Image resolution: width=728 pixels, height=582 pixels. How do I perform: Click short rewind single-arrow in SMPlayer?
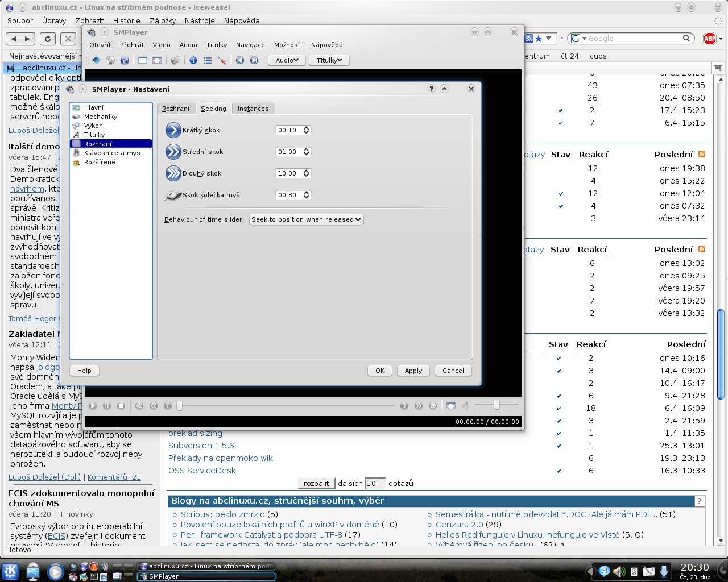coord(168,406)
